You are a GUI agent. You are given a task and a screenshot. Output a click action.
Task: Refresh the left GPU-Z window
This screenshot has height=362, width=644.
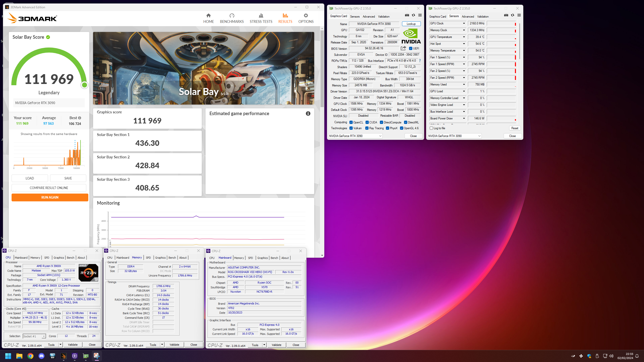[x=413, y=15]
